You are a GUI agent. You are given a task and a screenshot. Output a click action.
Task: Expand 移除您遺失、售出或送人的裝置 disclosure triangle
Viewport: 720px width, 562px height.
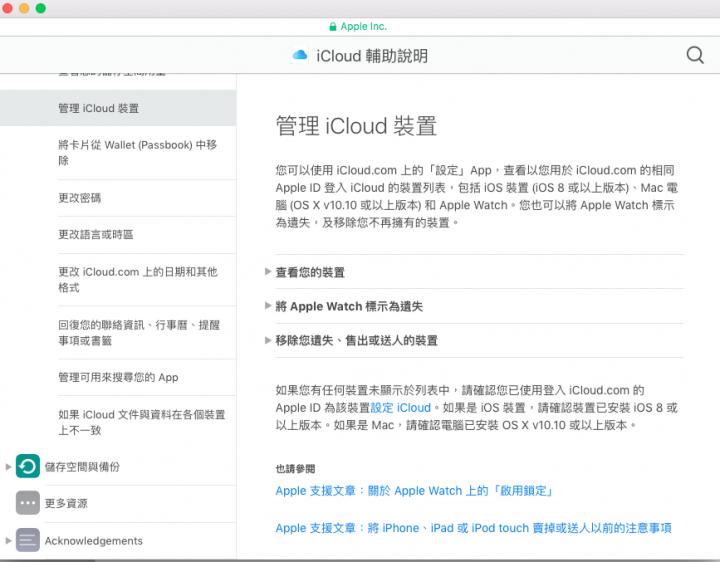[x=268, y=340]
